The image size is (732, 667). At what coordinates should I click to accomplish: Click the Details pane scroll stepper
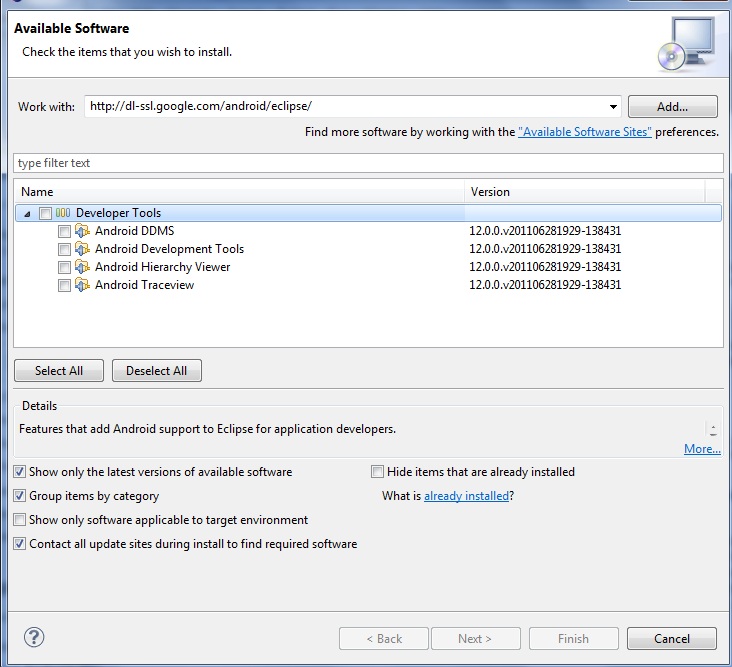(713, 429)
